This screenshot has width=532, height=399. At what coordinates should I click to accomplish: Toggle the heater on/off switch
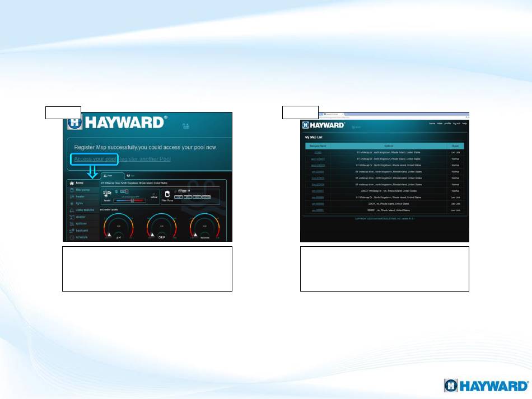(x=124, y=191)
